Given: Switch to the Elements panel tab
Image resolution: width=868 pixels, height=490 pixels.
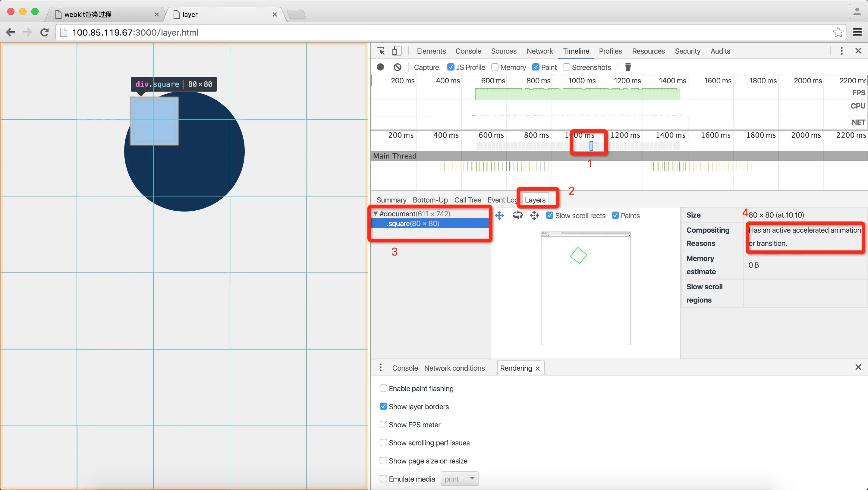Looking at the screenshot, I should (x=431, y=51).
